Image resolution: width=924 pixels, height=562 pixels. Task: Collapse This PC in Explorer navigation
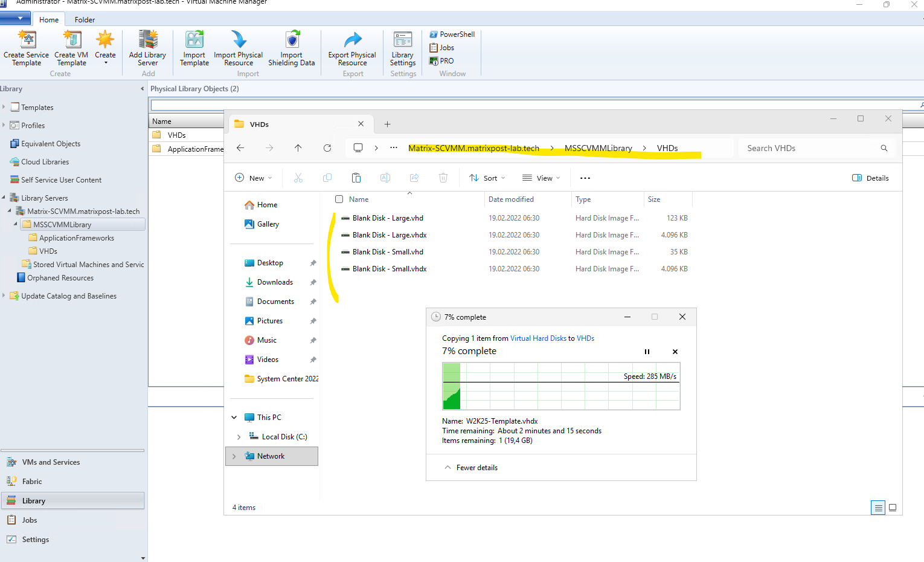pos(234,418)
